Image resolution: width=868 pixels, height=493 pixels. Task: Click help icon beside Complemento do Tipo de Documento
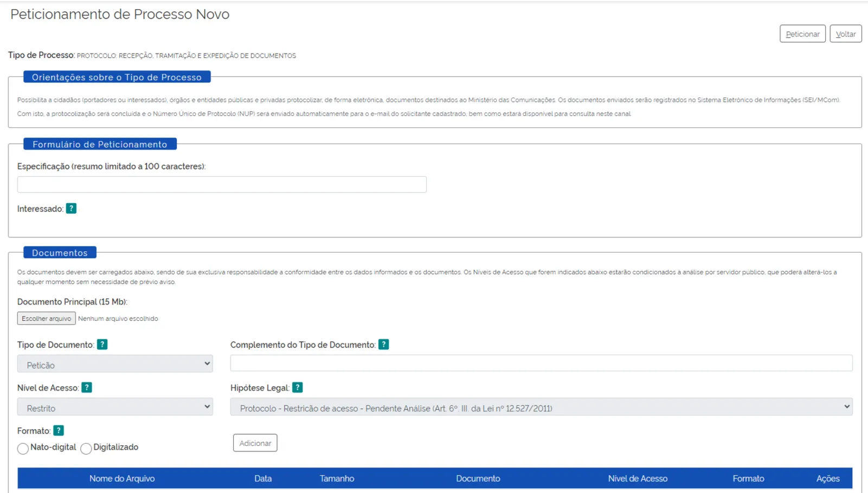383,345
